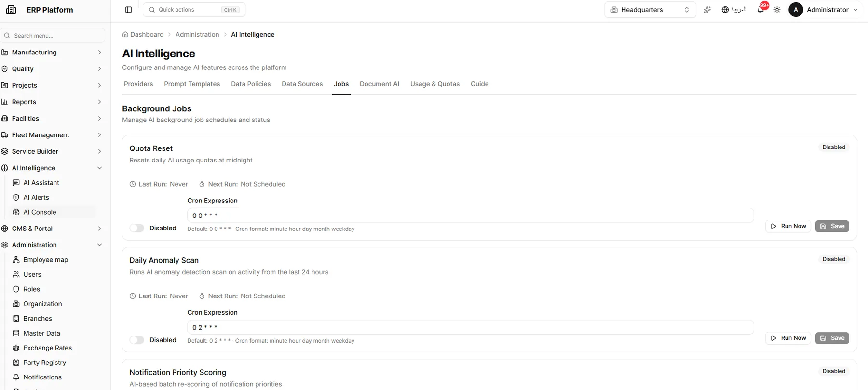Screen dimensions: 868x390
Task: Switch to the Usage & Quotas tab
Action: (x=435, y=84)
